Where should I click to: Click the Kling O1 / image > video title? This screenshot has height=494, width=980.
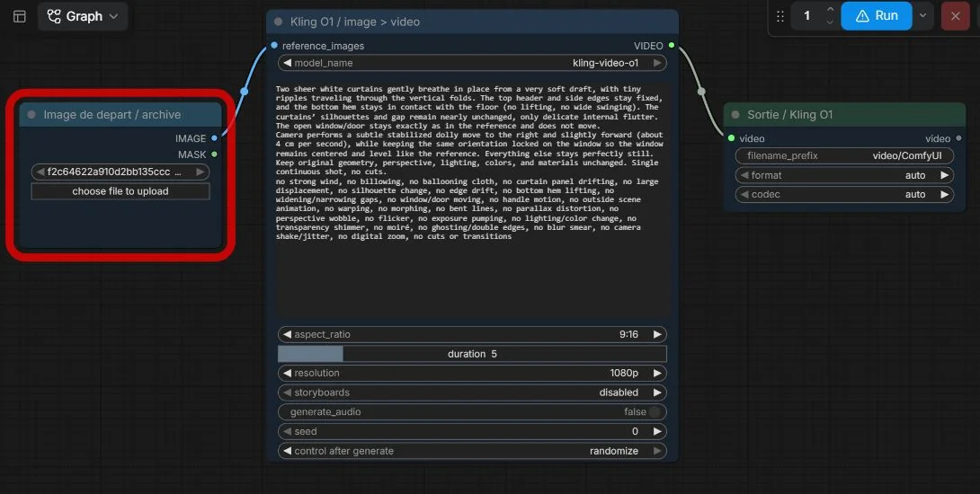(355, 22)
